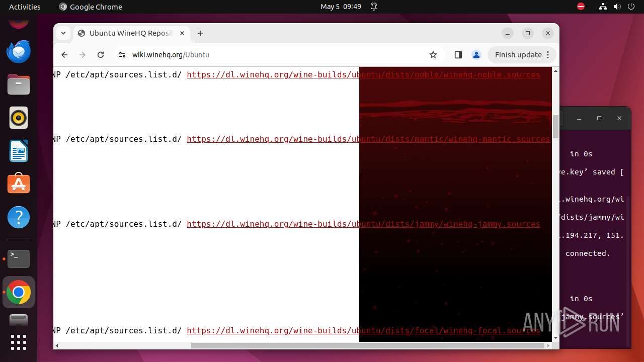The width and height of the screenshot is (644, 362).
Task: Launch LibreOffice Writer from the dock
Action: [19, 151]
